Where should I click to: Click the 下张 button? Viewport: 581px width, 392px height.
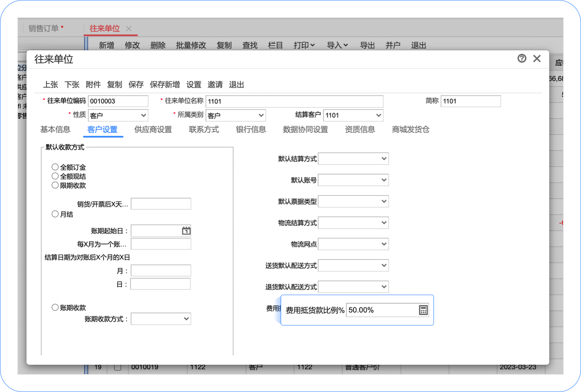tap(72, 85)
